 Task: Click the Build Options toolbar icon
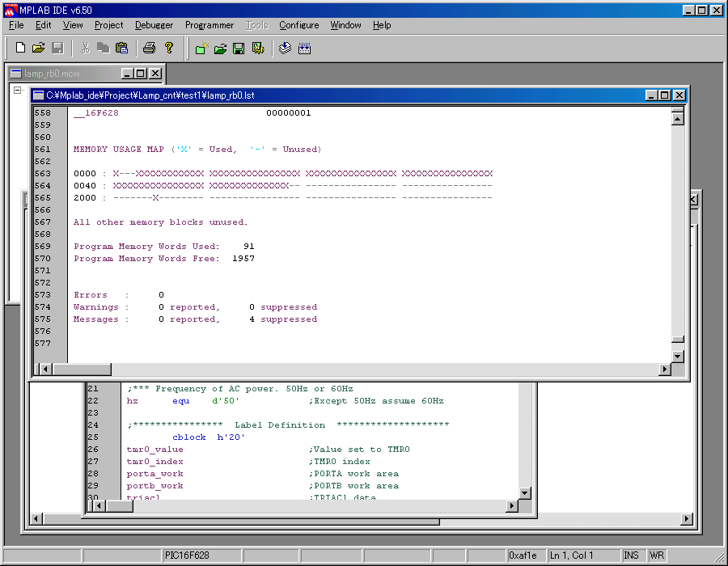tap(258, 49)
